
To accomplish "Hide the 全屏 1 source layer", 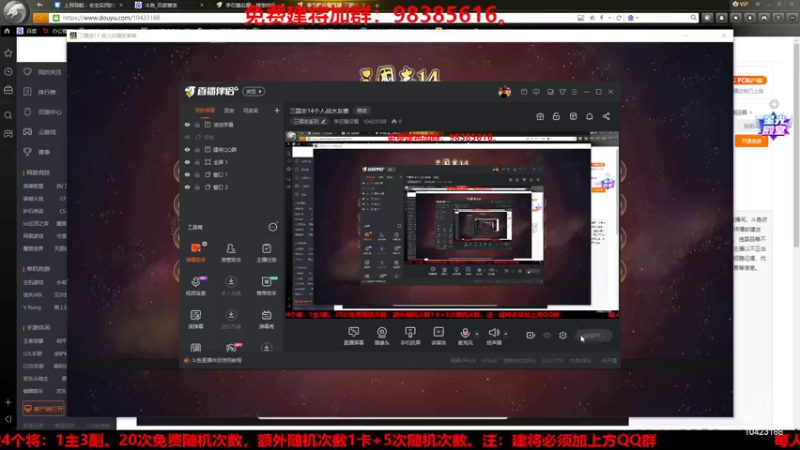I will 187,162.
